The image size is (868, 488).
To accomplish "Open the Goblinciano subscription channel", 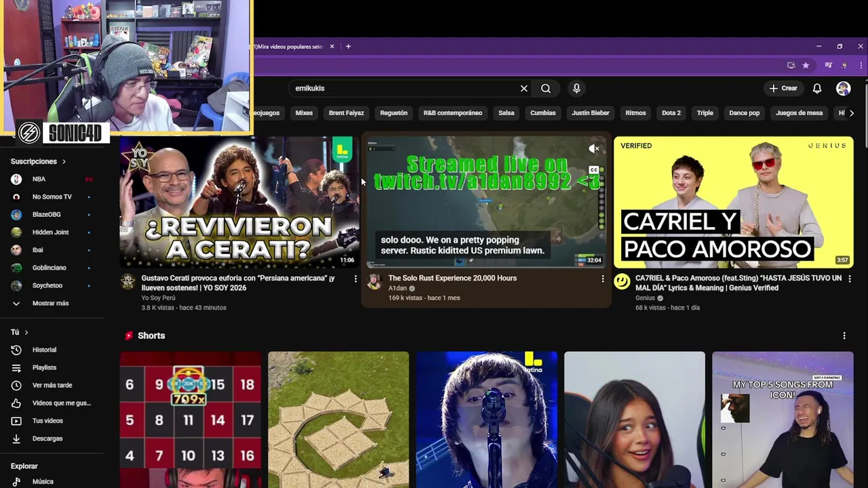I will coord(52,268).
